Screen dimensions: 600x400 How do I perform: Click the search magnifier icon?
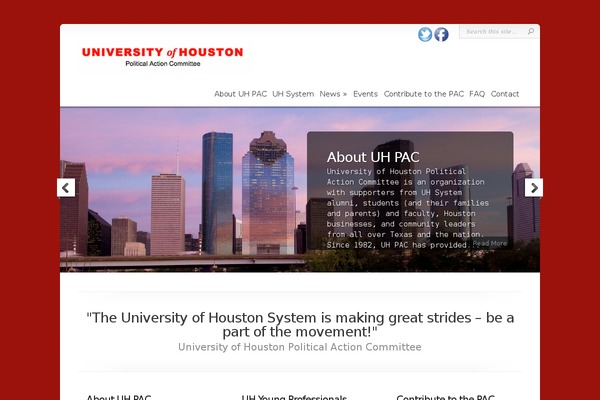(531, 31)
